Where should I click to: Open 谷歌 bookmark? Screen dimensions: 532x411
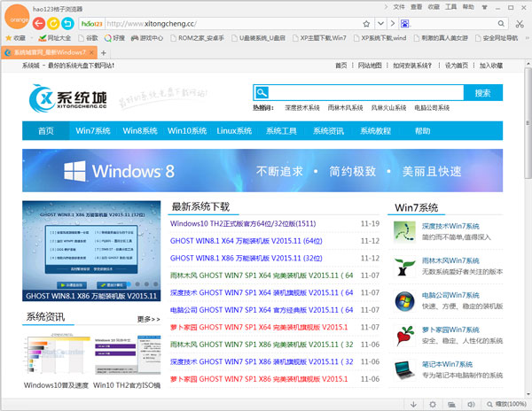point(88,38)
